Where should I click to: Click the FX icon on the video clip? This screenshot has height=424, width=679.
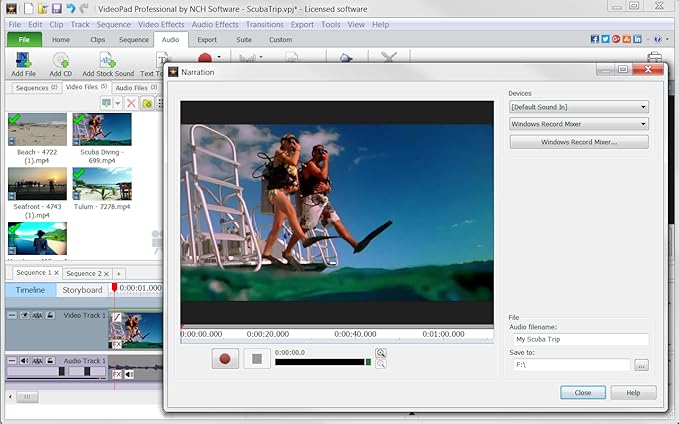pos(116,342)
